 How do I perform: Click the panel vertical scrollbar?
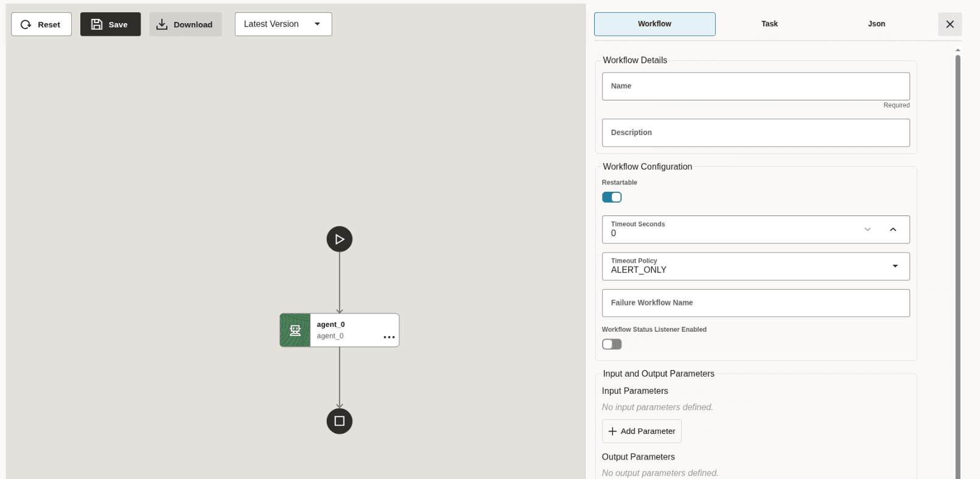[957, 267]
